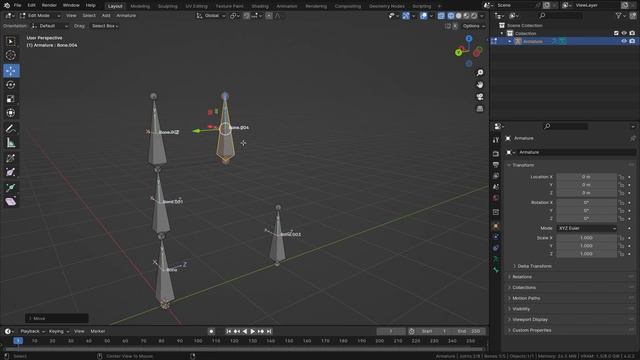Select the Roll tool
The image size is (640, 360).
[11, 158]
